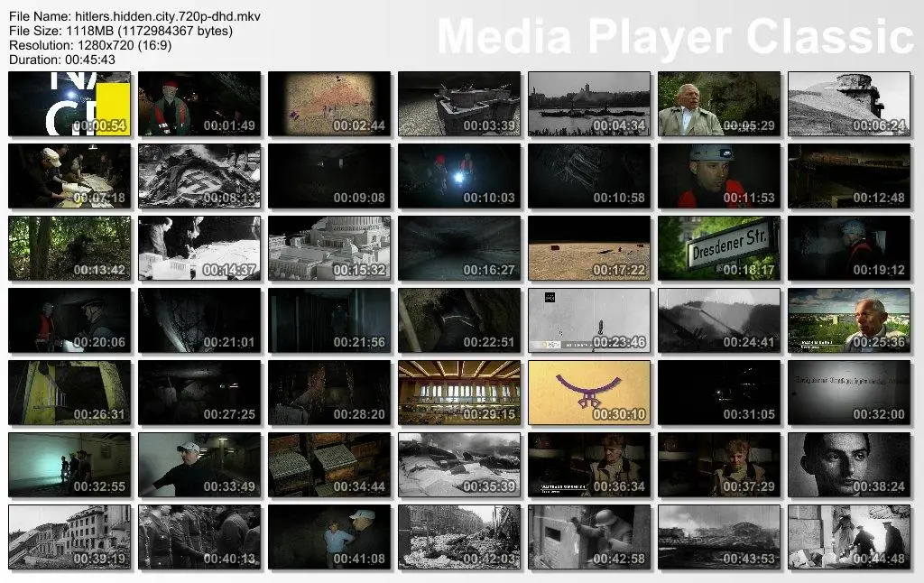
Task: Select the sandy map frame 00:17:22
Action: (x=589, y=248)
